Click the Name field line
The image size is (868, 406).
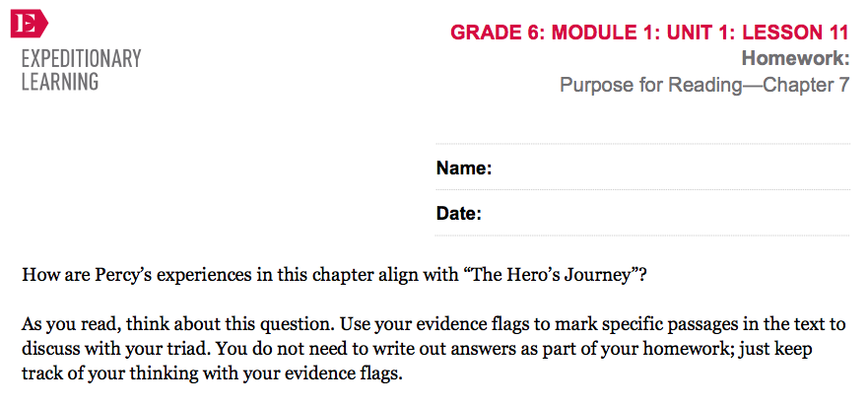coord(642,168)
